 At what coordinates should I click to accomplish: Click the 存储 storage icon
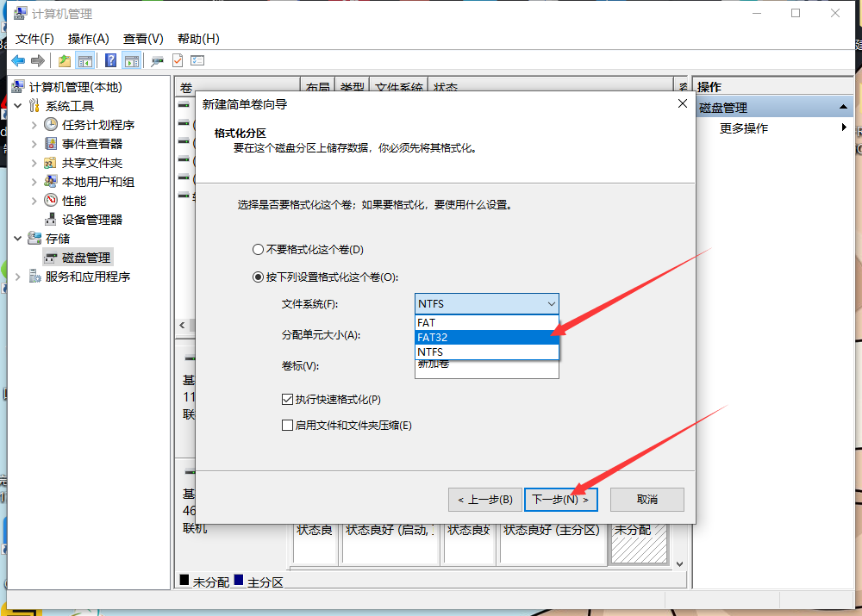tap(34, 239)
